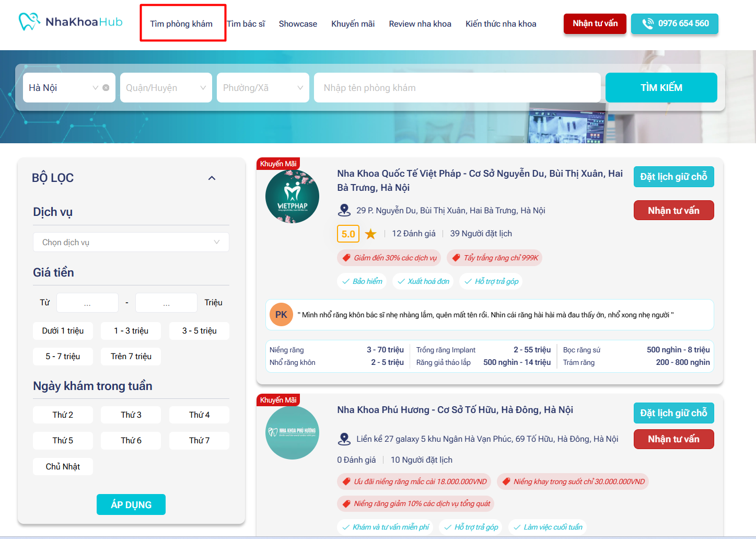Click the NhaKhoaHub tooth logo
The height and width of the screenshot is (539, 756).
pos(29,21)
